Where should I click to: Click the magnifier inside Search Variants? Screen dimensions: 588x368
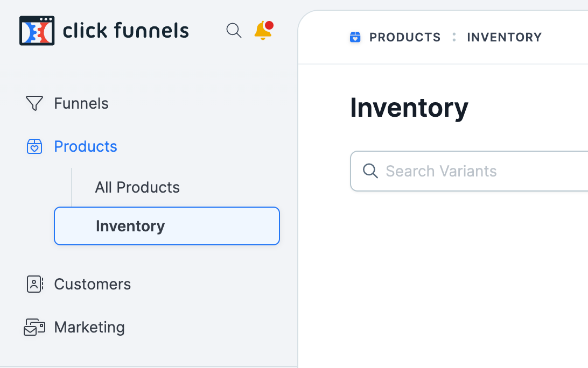[x=370, y=171]
